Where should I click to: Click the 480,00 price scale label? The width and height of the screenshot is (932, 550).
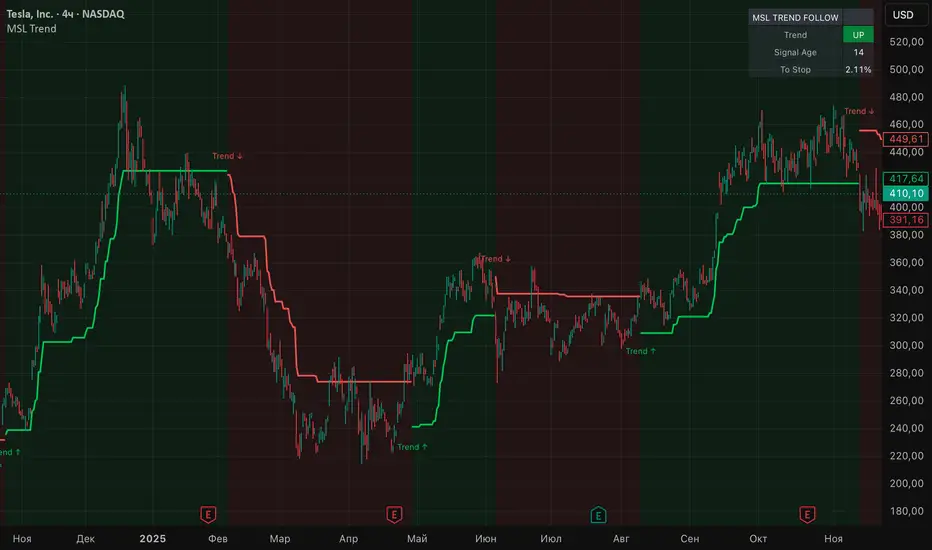click(906, 97)
